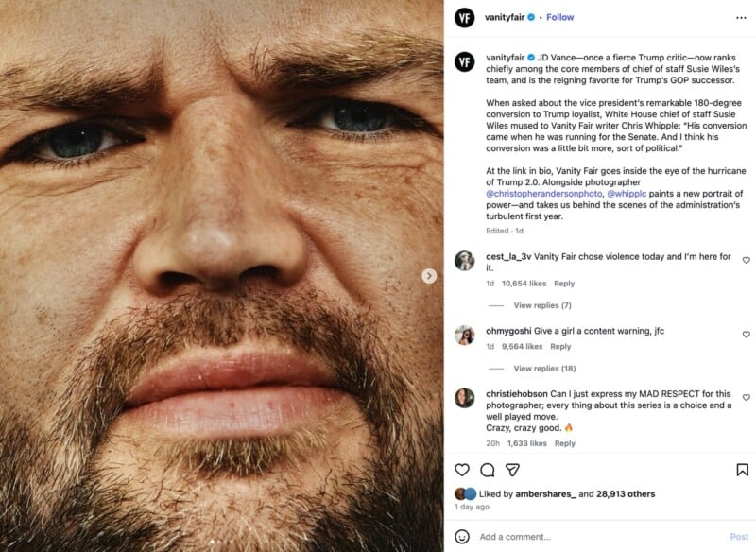Click the vanityfair profile avatar in the header
Screen dimensions: 756x552
[x=465, y=17]
